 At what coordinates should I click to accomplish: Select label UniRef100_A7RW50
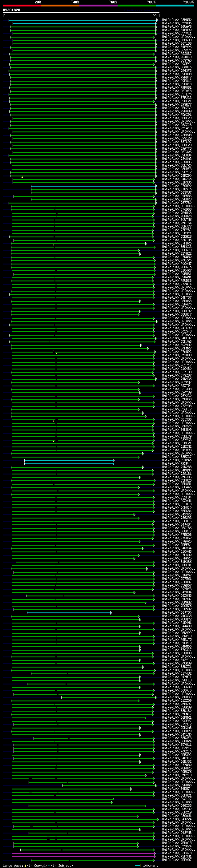pos(177,257)
